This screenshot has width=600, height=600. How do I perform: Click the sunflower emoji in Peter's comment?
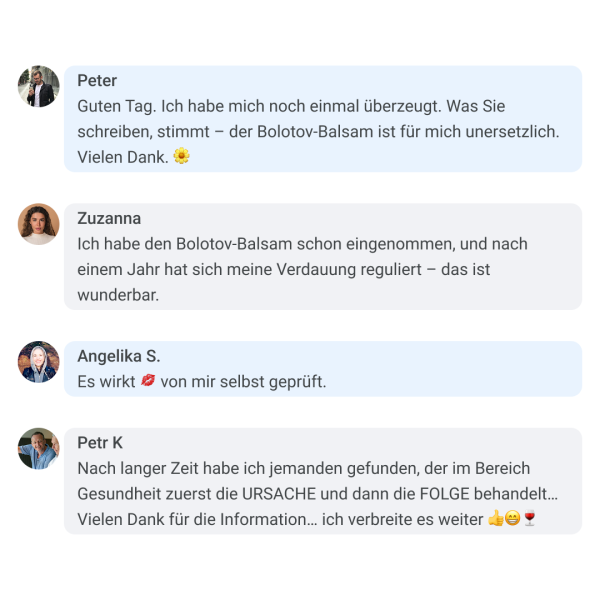pyautogui.click(x=181, y=156)
